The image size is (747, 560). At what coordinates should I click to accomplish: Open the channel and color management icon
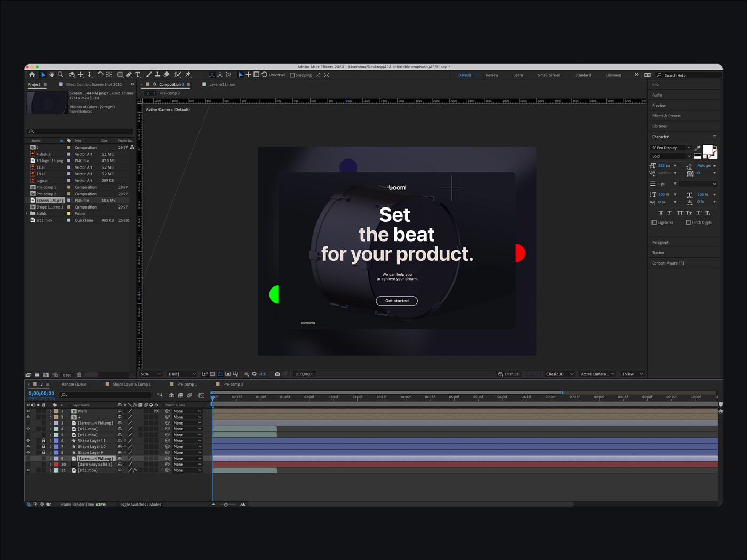click(247, 374)
